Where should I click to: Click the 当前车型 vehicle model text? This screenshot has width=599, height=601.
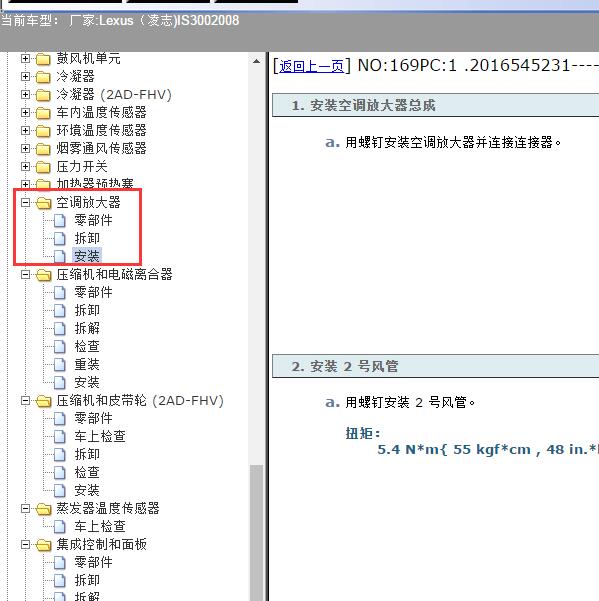tap(120, 20)
